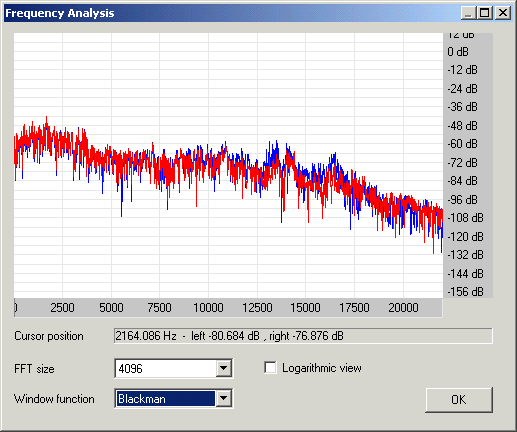Click the -156 dB level axis label
Screen dimensions: 517x432
click(465, 292)
